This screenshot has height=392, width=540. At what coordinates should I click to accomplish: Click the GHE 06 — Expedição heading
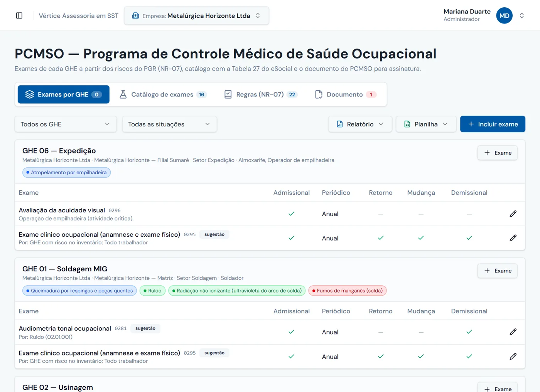click(59, 151)
